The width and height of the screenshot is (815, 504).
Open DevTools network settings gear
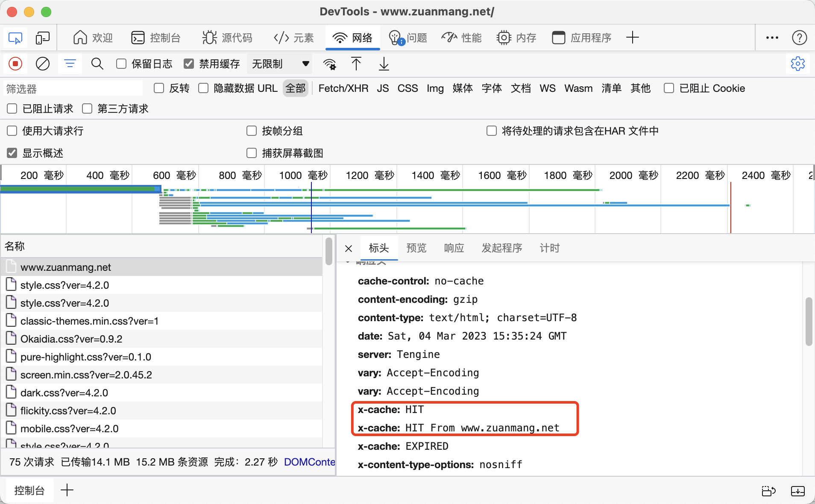click(x=798, y=64)
